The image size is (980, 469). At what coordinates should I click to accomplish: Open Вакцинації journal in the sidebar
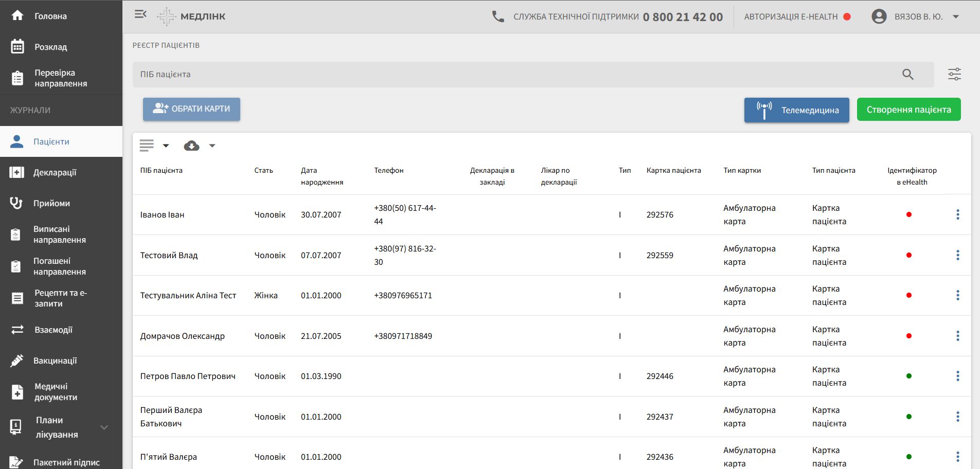(55, 361)
